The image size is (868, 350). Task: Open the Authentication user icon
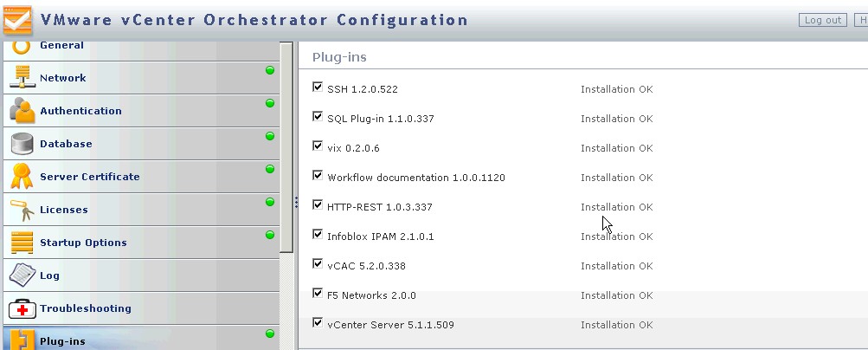point(22,111)
